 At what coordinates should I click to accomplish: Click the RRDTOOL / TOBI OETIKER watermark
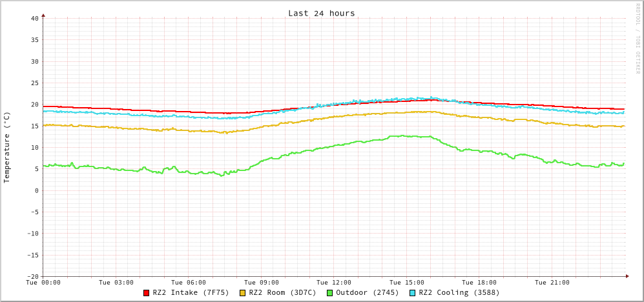coord(638,39)
